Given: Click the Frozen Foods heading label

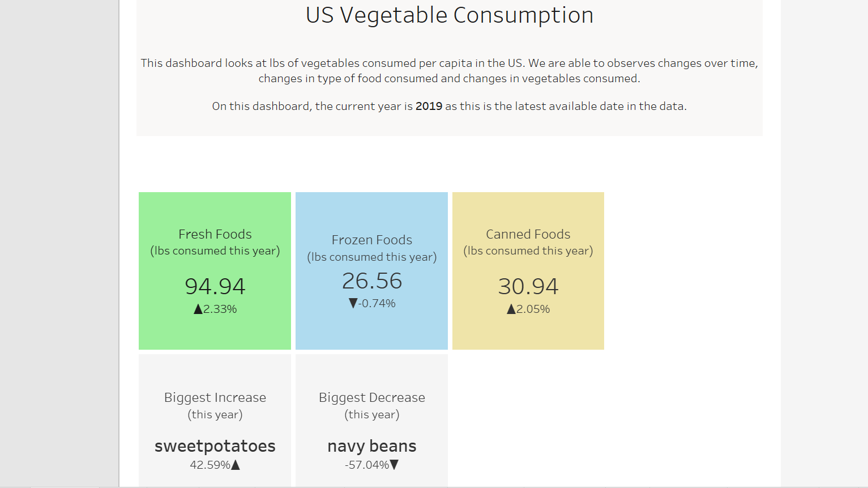Looking at the screenshot, I should [x=372, y=240].
